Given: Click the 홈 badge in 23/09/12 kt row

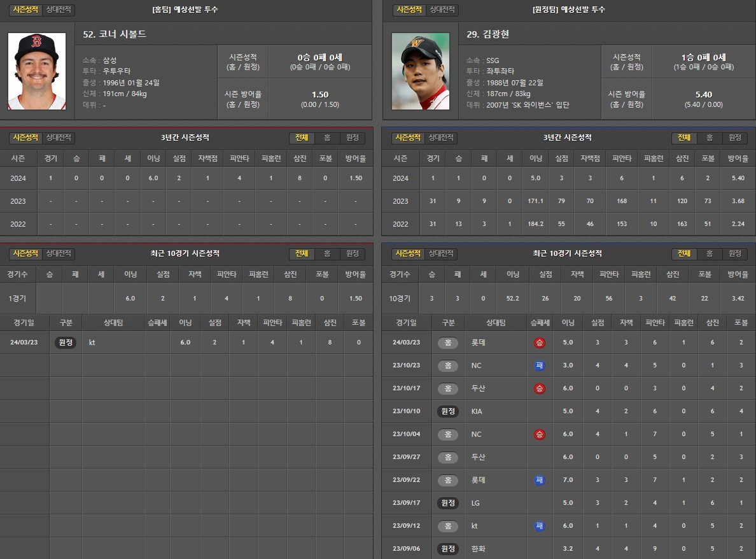Looking at the screenshot, I should (448, 526).
